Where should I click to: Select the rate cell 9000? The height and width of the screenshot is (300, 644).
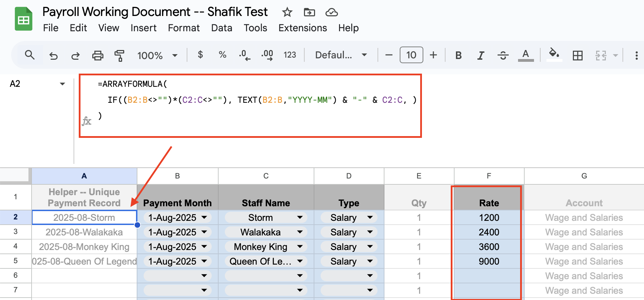pos(489,261)
